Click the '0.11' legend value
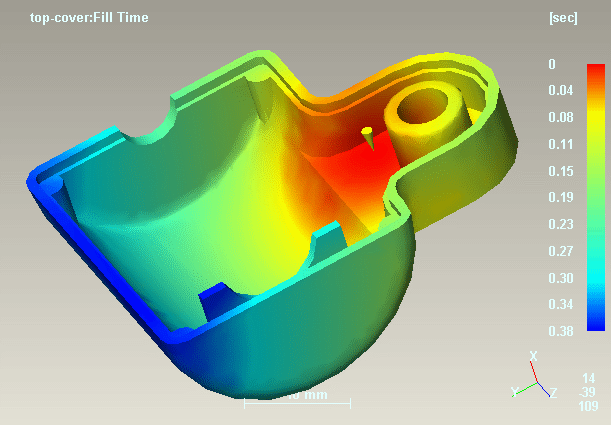 coord(561,144)
